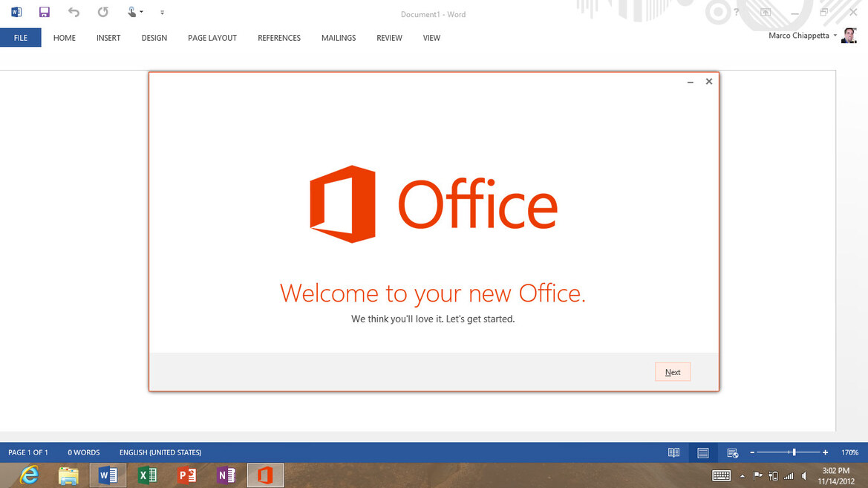
Task: Click ENGLISH (UNITED STATES) language indicator
Action: pos(160,452)
